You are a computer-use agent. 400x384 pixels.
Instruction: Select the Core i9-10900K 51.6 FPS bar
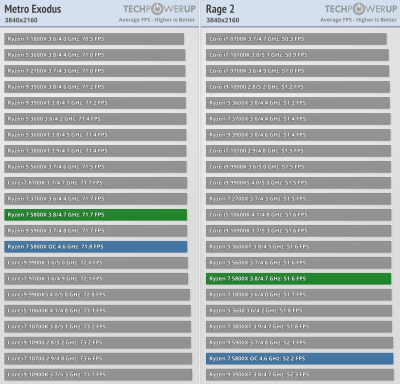coord(298,231)
